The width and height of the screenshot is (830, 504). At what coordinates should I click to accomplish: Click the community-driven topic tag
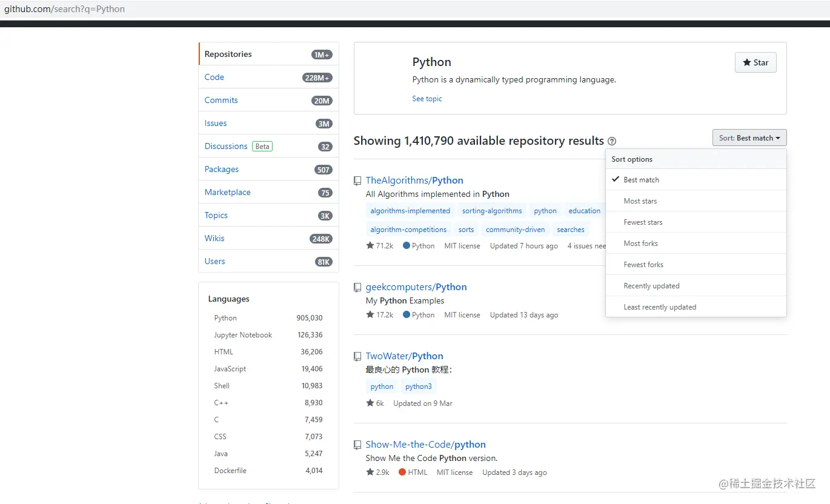point(515,230)
